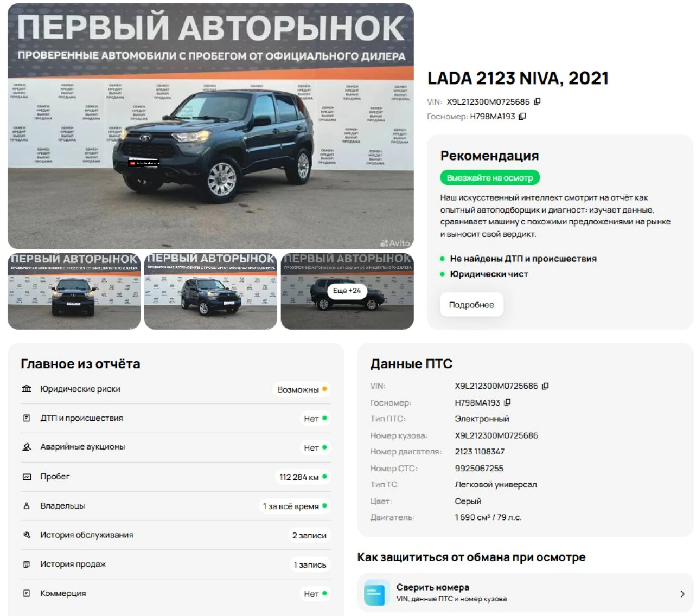Open the Юридические риски row marked Возможны
The width and height of the screenshot is (696, 616).
coord(176,389)
